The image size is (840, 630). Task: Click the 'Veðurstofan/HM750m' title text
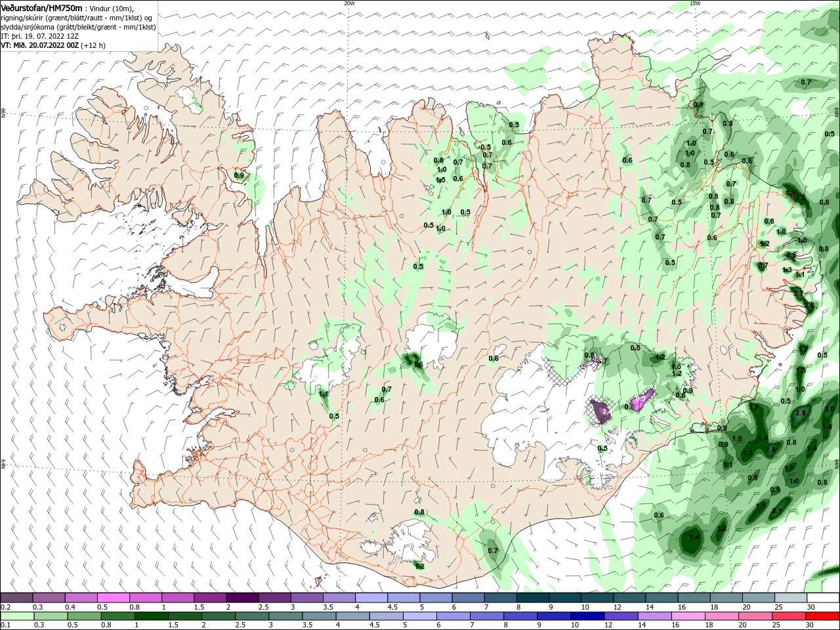(41, 8)
